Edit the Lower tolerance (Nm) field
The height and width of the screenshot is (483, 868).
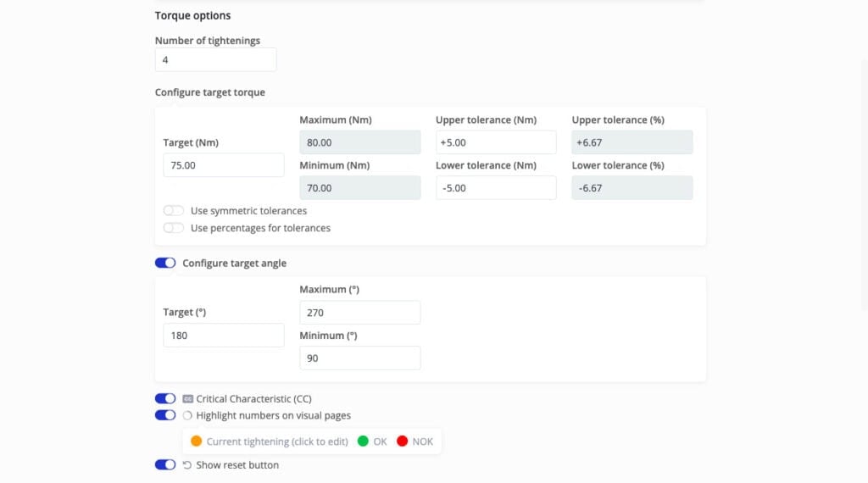(x=496, y=188)
